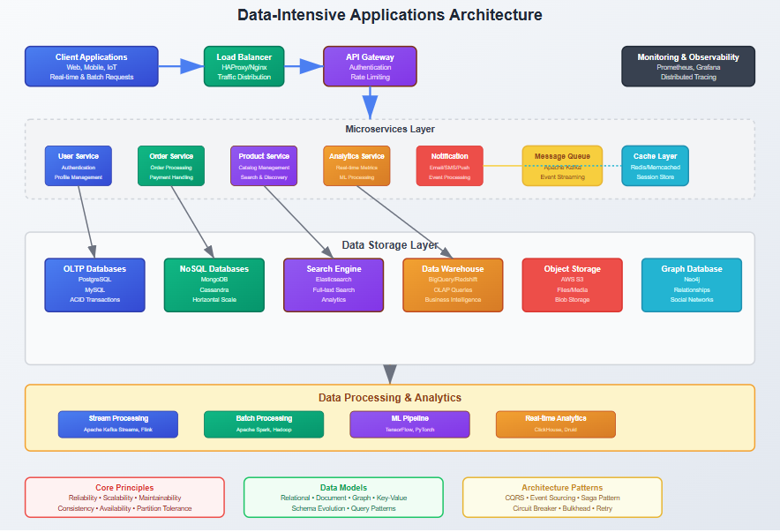Select the Cache Layer block
780x532 pixels.
[655, 166]
